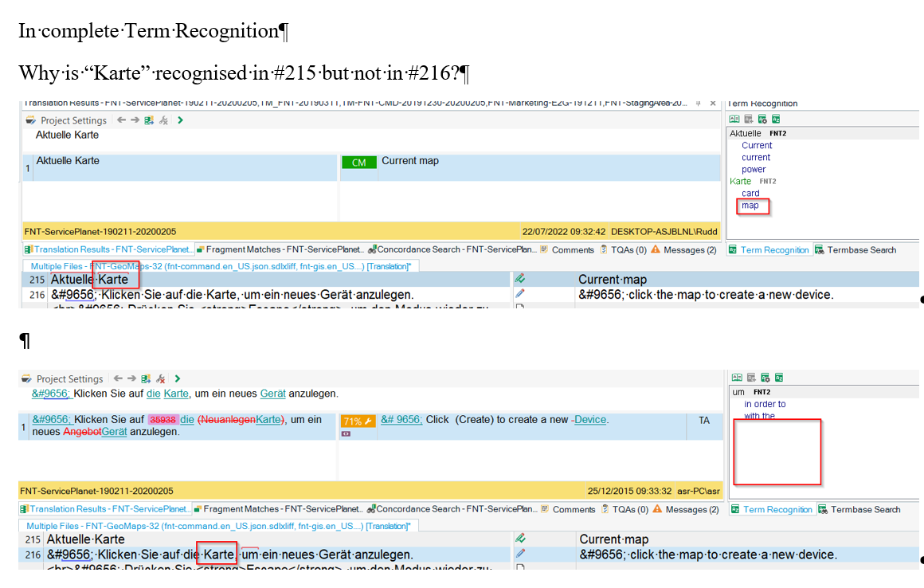Click the back arrow in 71% match toolbar
The width and height of the screenshot is (924, 588).
(x=118, y=378)
